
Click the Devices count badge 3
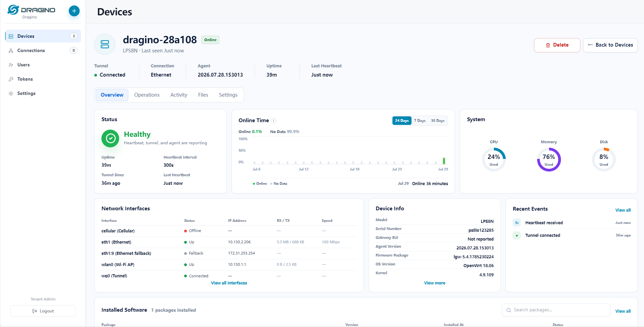(74, 36)
